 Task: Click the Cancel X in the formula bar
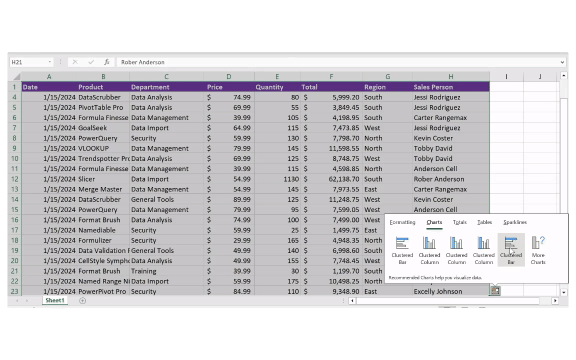click(x=75, y=62)
